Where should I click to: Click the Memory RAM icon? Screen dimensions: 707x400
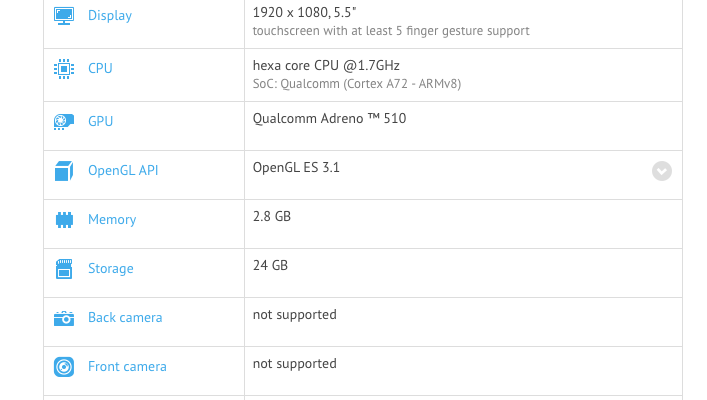tap(64, 220)
